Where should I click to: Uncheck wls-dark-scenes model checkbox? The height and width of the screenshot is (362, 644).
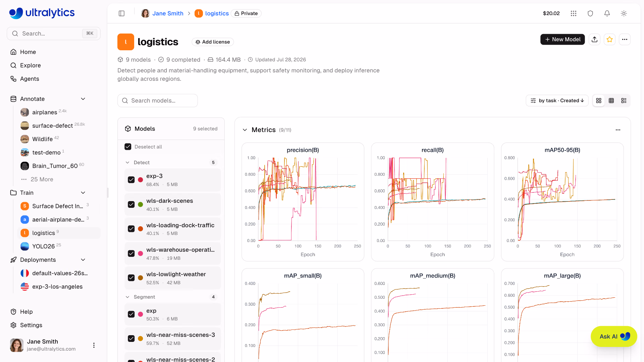coord(131,204)
